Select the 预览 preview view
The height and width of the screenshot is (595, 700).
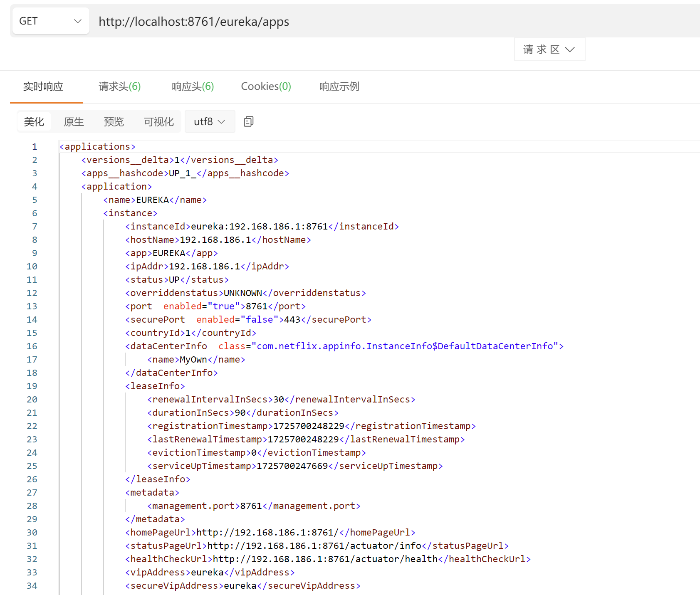click(114, 121)
